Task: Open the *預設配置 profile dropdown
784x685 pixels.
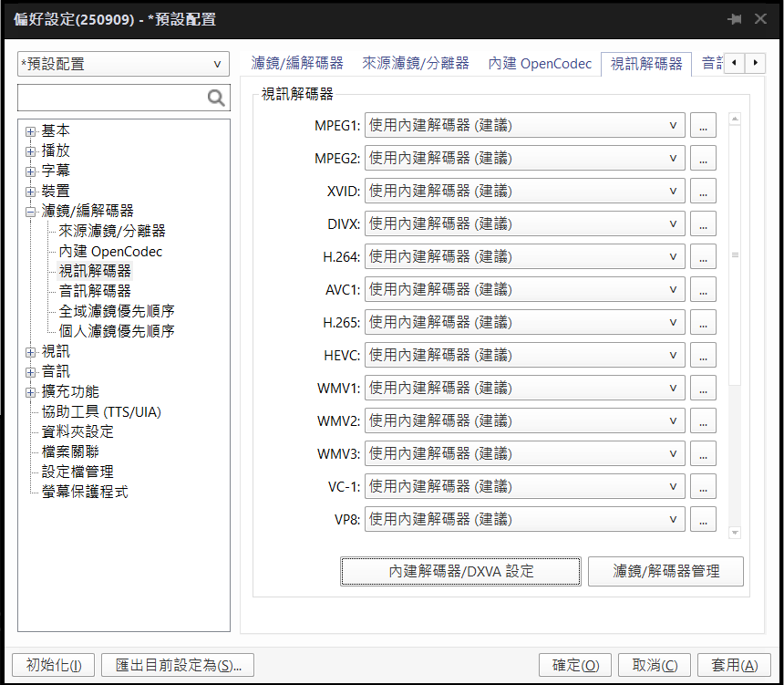Action: click(x=123, y=64)
